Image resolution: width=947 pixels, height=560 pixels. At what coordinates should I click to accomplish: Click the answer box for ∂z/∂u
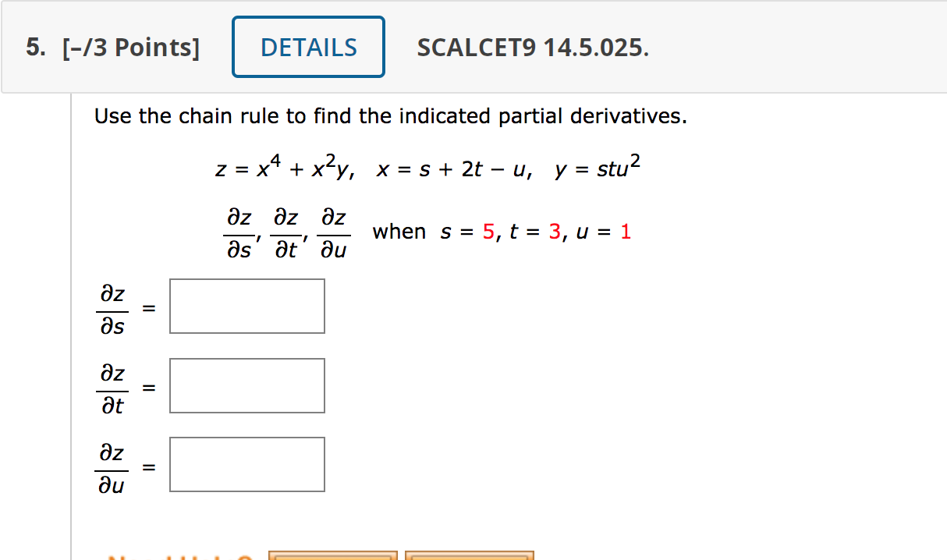point(247,464)
